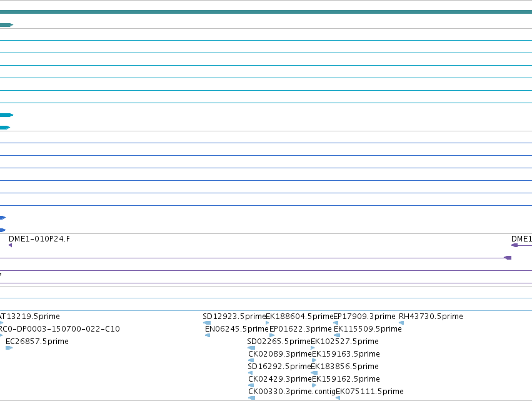Click the EK183856.5prime label
The width and height of the screenshot is (532, 401).
(344, 367)
